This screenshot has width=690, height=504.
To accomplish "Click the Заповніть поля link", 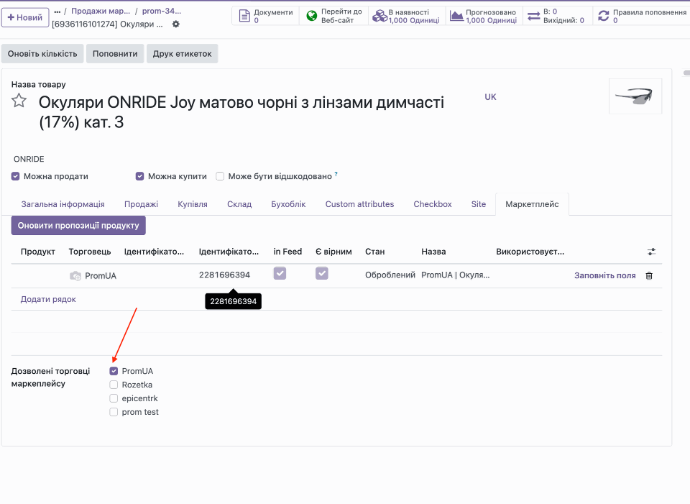I will (605, 276).
